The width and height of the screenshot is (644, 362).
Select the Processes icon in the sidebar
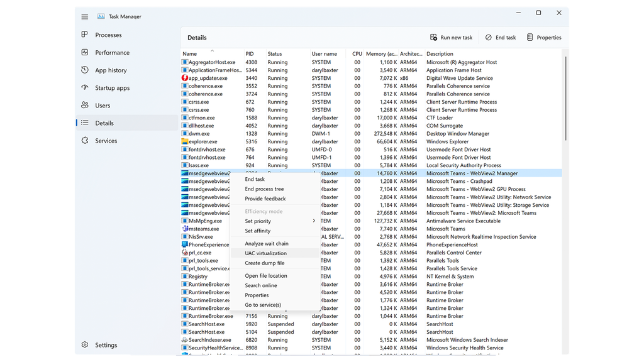(x=86, y=35)
